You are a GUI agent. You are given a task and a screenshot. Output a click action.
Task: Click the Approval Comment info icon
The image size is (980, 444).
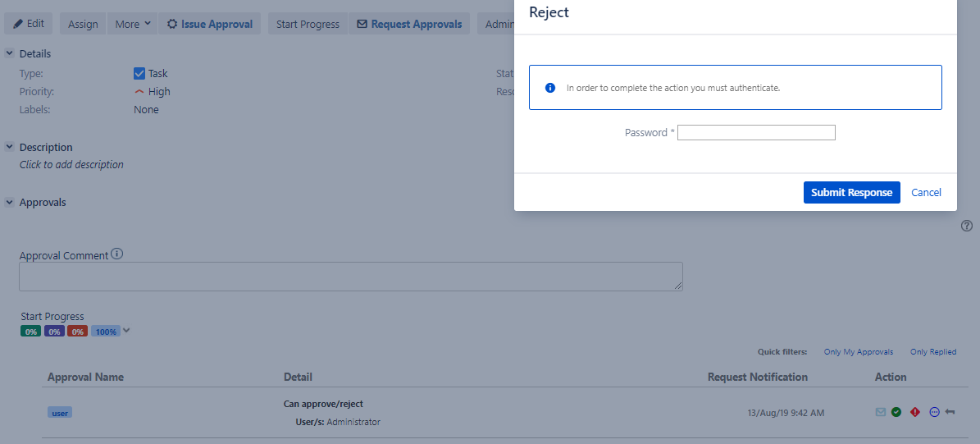[116, 254]
